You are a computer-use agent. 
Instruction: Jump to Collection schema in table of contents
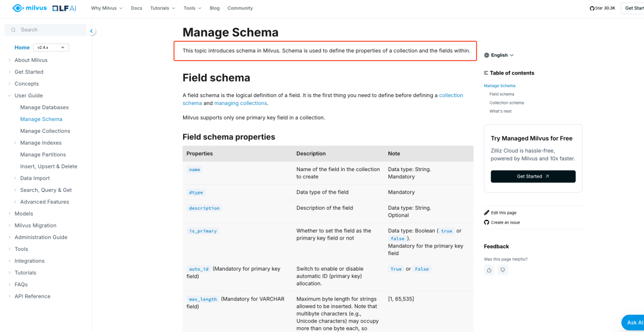(506, 103)
